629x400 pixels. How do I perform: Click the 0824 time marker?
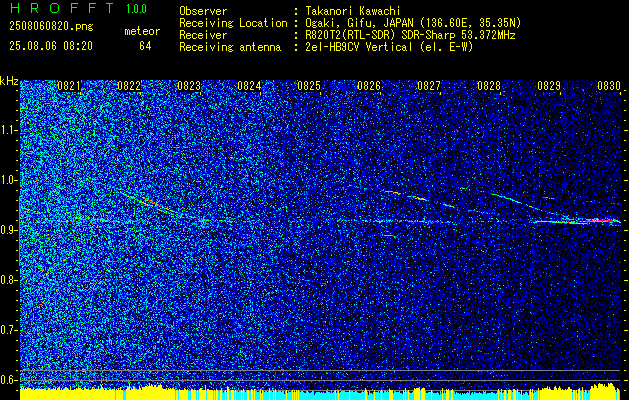[249, 86]
